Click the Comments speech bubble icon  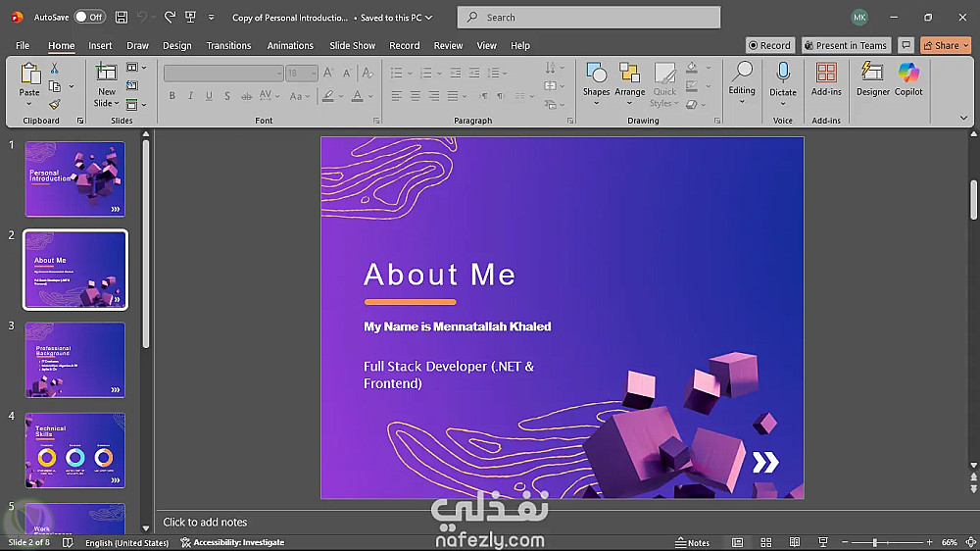tap(906, 45)
